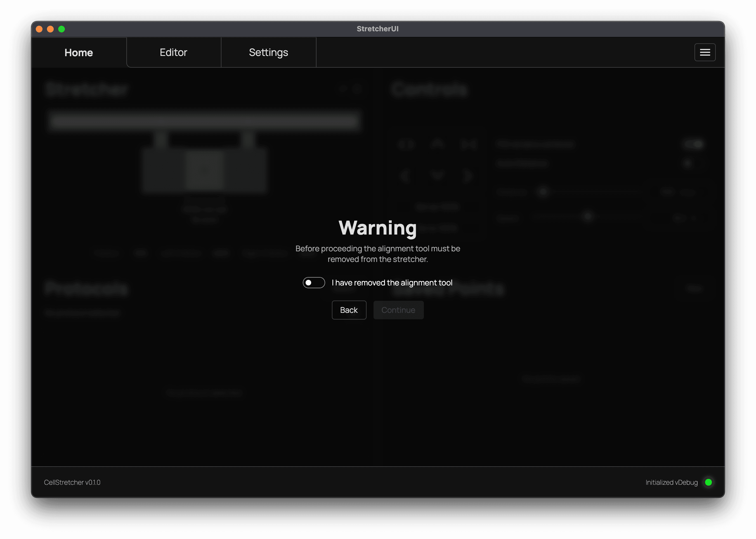The height and width of the screenshot is (539, 756).
Task: Click the 'CellStretcher v0.1.0' version label
Action: click(x=72, y=482)
